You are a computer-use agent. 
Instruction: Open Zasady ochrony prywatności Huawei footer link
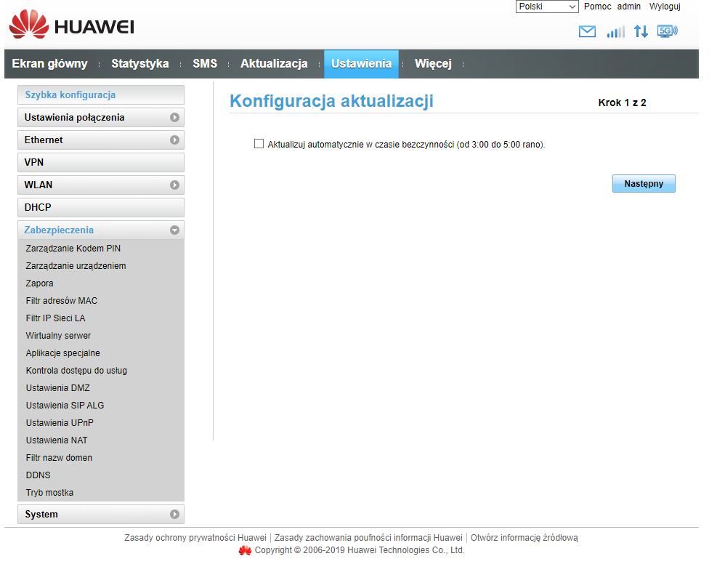pyautogui.click(x=195, y=538)
